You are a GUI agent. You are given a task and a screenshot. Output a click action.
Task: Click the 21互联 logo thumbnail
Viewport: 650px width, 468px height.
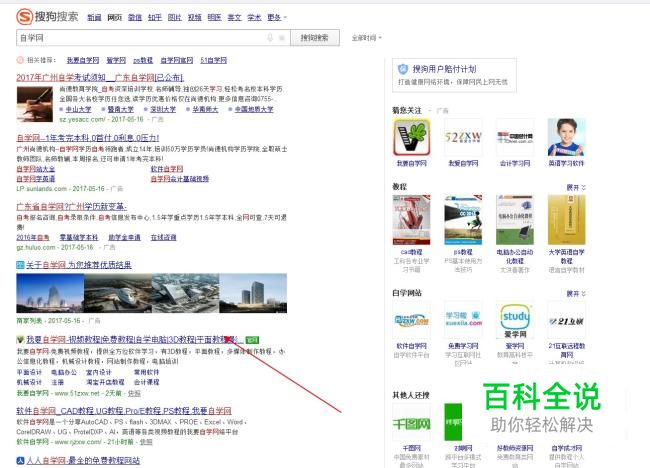[567, 320]
